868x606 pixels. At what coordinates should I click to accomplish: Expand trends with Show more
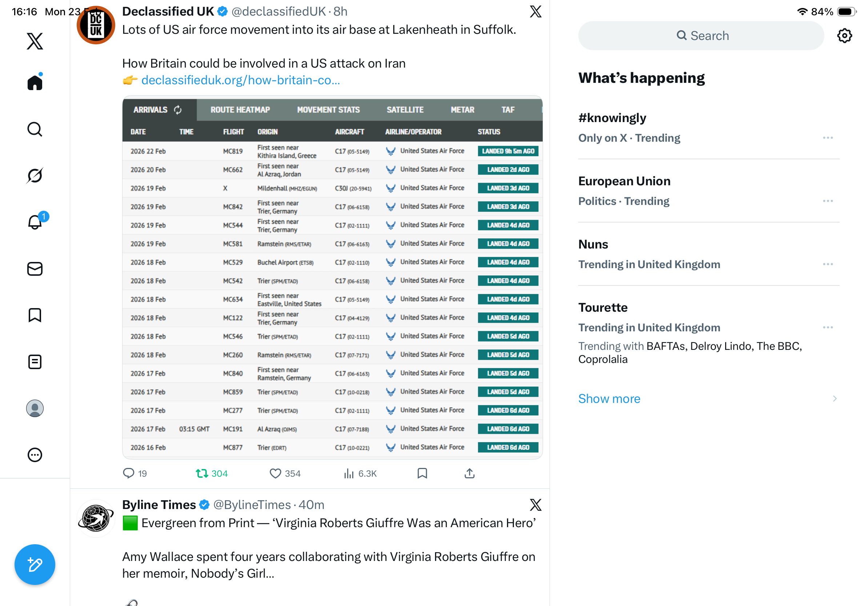point(609,399)
